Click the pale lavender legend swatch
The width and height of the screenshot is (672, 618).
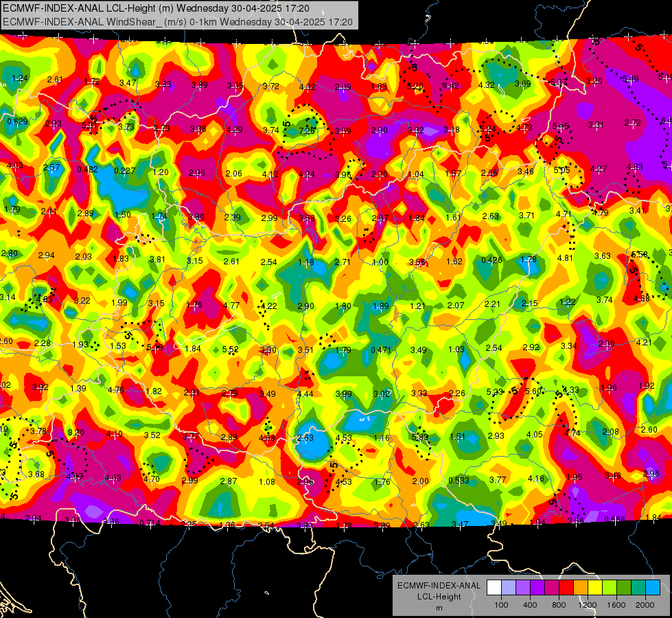pos(509,588)
